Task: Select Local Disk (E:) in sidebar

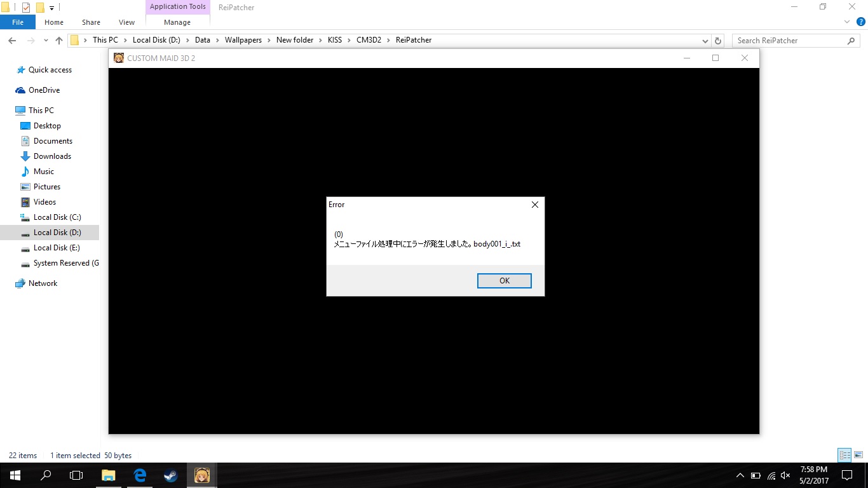Action: coord(57,248)
